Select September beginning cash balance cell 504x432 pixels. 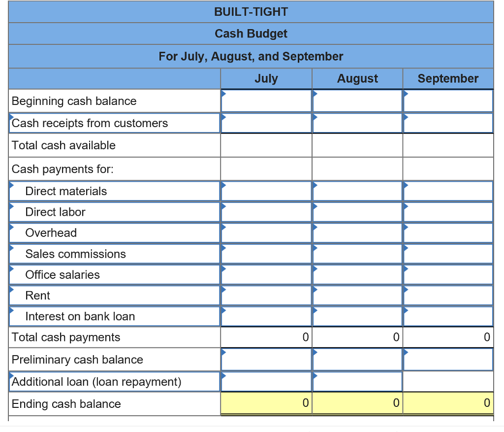[x=448, y=101]
